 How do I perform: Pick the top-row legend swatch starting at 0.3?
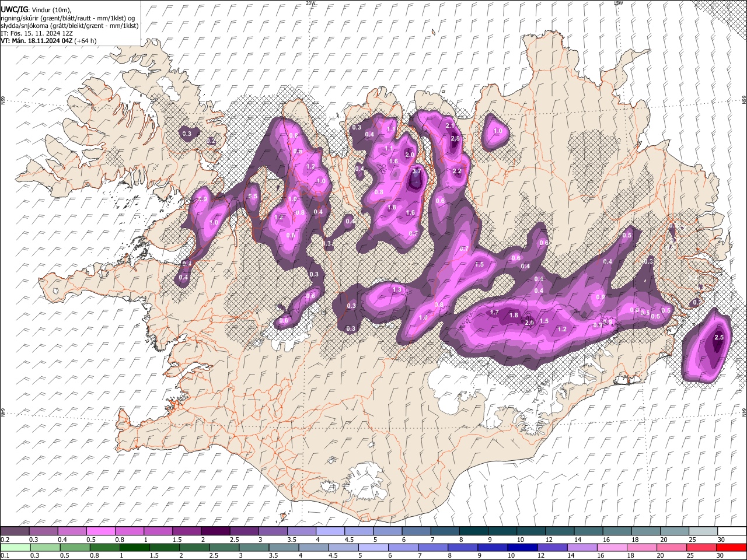43,531
